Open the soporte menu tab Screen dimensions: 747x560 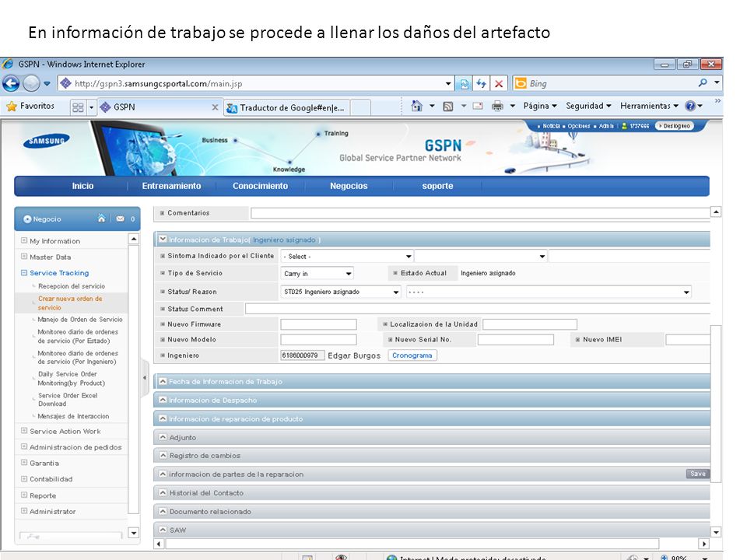click(437, 186)
